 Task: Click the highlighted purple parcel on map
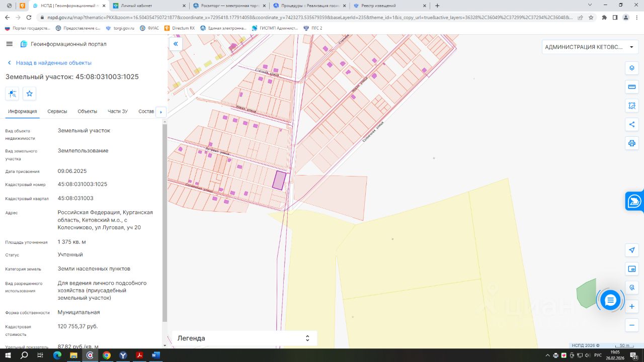(279, 180)
